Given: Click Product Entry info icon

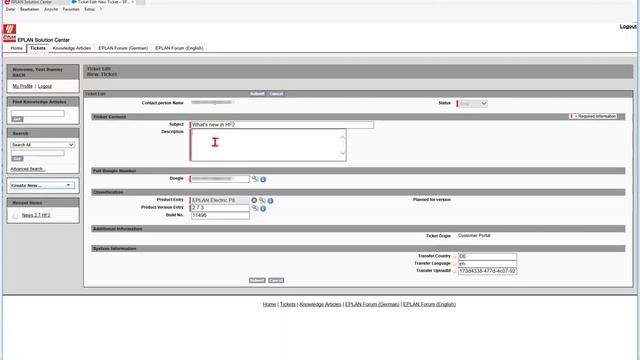Looking at the screenshot, I should pyautogui.click(x=270, y=201).
